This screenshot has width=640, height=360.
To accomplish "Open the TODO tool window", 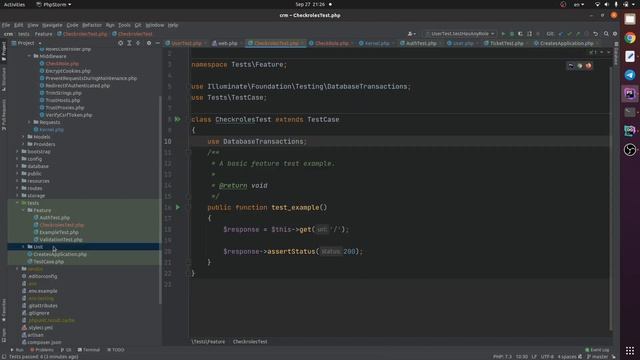I will pos(116,350).
